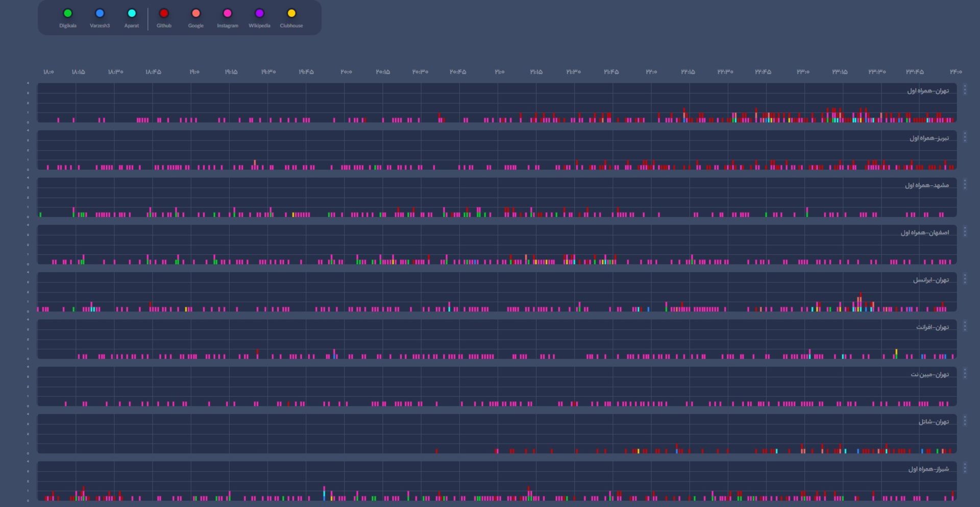Click the Clubhouse yellow legend circle
The height and width of the screenshot is (507, 980).
coord(291,14)
